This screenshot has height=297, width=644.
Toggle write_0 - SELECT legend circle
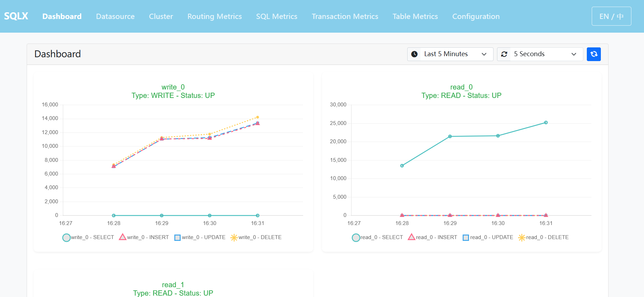click(66, 238)
